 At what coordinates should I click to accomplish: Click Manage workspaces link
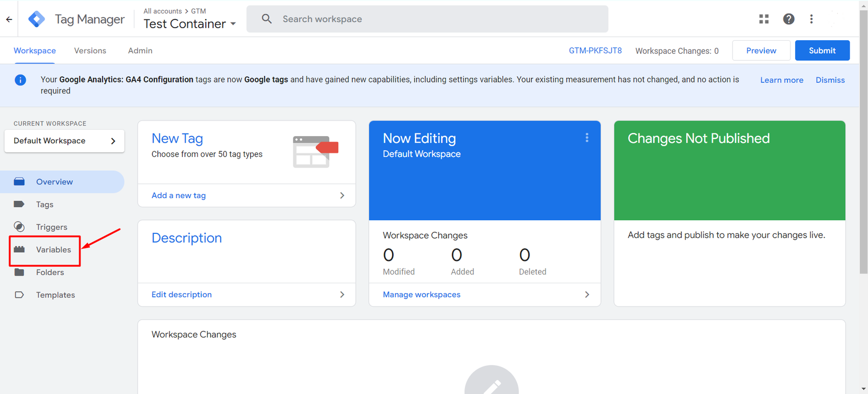pos(422,295)
